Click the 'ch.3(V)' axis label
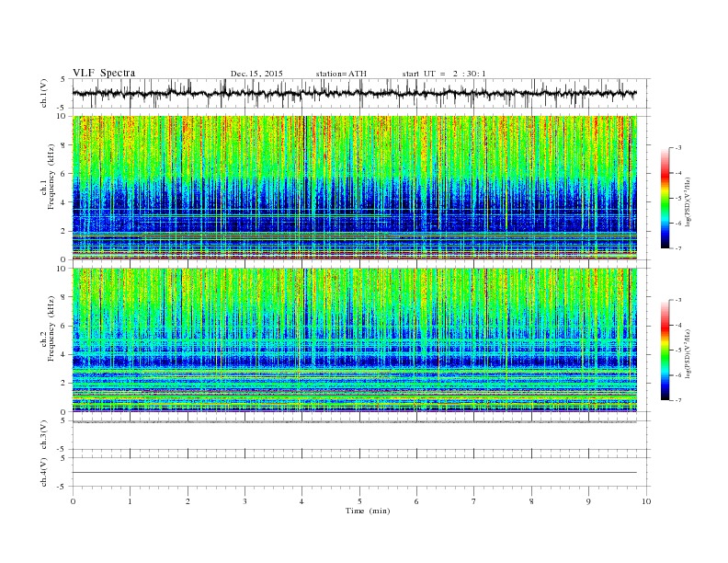Image resolution: width=728 pixels, height=563 pixels. (x=44, y=435)
